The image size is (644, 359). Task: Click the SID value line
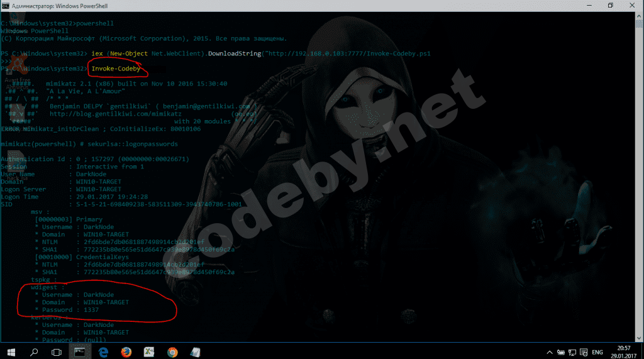(121, 204)
